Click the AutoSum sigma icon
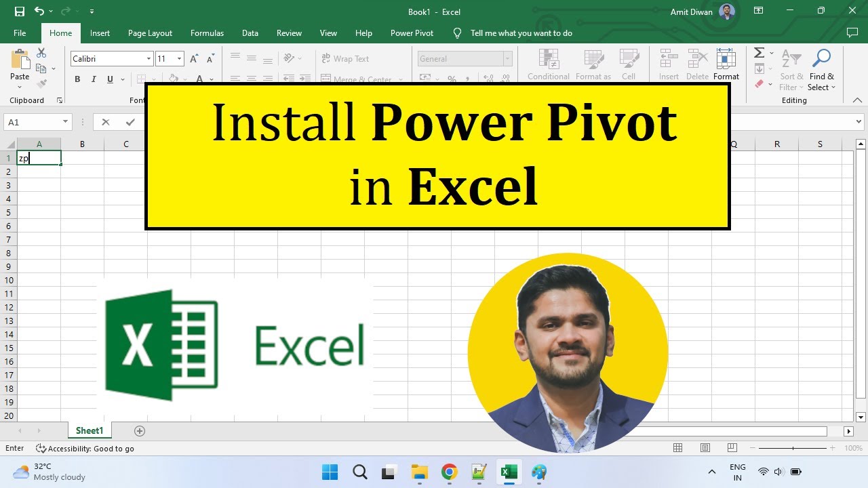This screenshot has width=868, height=488. (x=759, y=53)
